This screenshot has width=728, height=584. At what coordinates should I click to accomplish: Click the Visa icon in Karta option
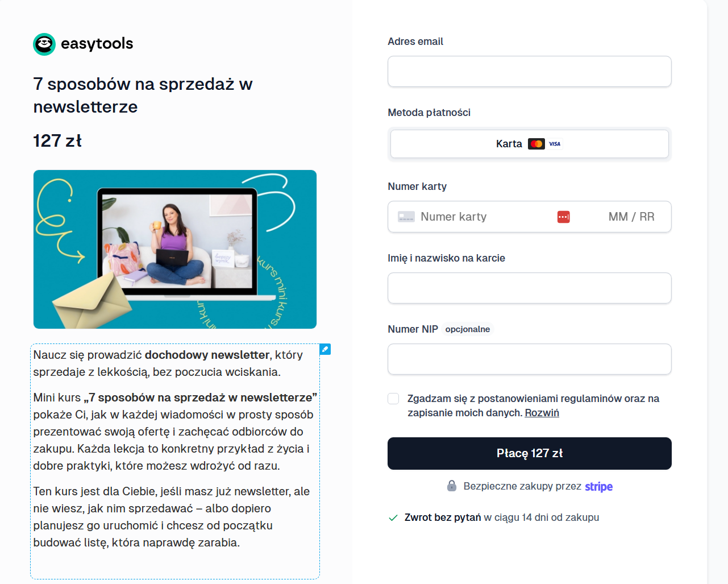coord(555,144)
